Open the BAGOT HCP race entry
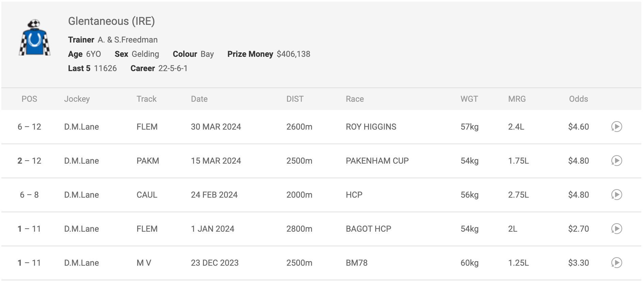This screenshot has height=281, width=644. coord(368,229)
